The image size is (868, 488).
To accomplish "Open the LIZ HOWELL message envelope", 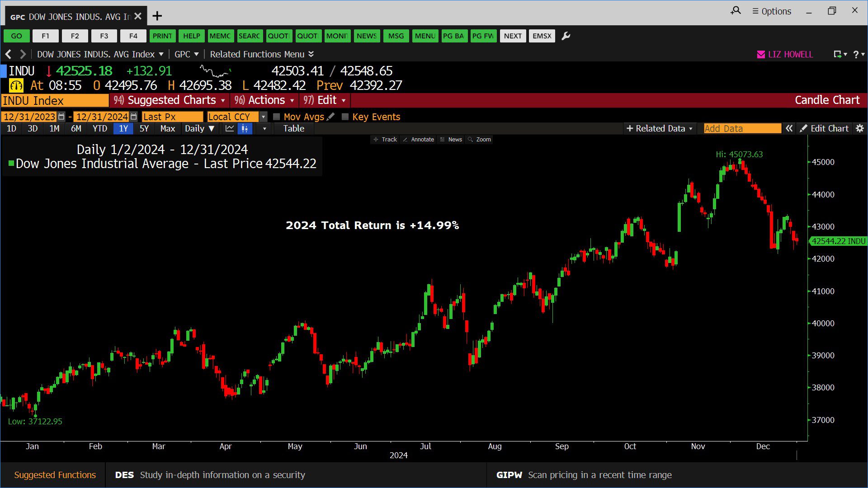I will pos(761,54).
